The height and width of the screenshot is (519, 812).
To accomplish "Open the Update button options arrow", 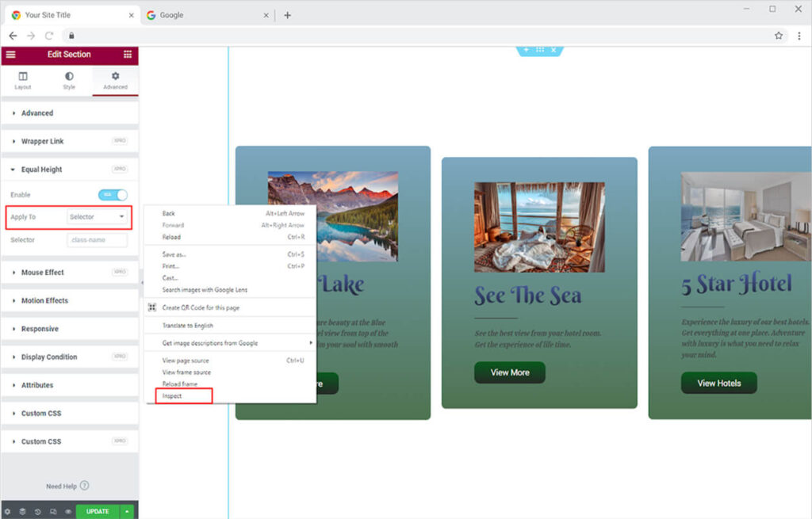I will click(127, 512).
